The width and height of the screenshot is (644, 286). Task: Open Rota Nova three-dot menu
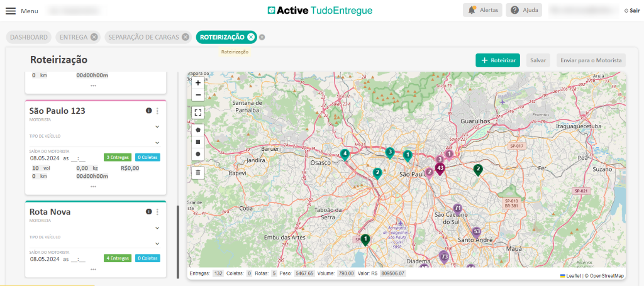(157, 212)
